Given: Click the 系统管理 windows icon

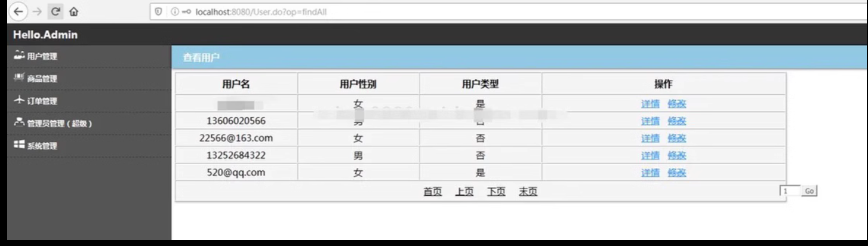Looking at the screenshot, I should (19, 145).
